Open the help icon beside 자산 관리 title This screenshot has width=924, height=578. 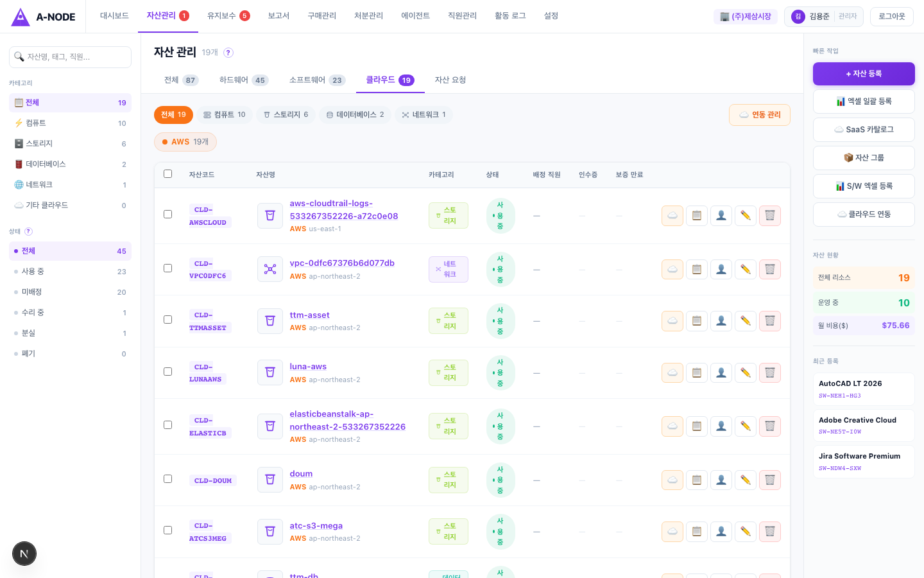(228, 53)
